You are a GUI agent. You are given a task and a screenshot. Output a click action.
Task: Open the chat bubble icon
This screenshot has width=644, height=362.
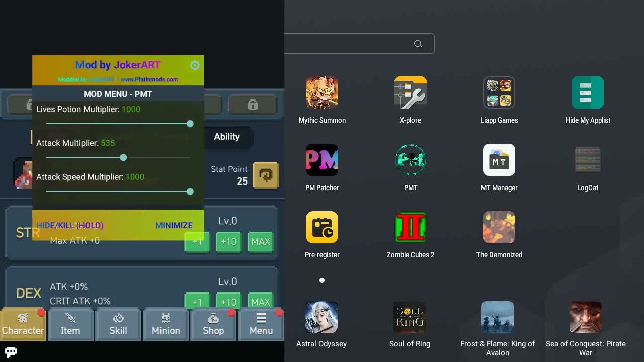(11, 352)
